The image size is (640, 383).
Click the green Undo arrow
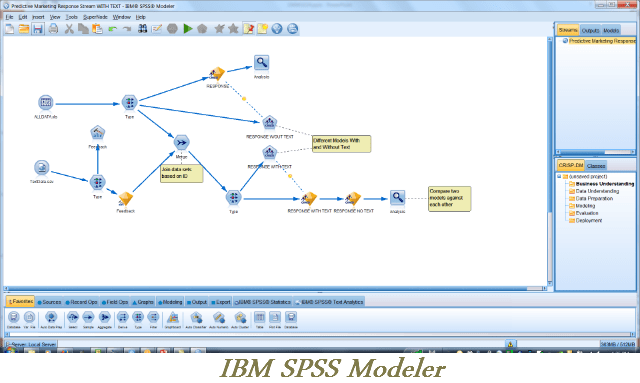[113, 29]
